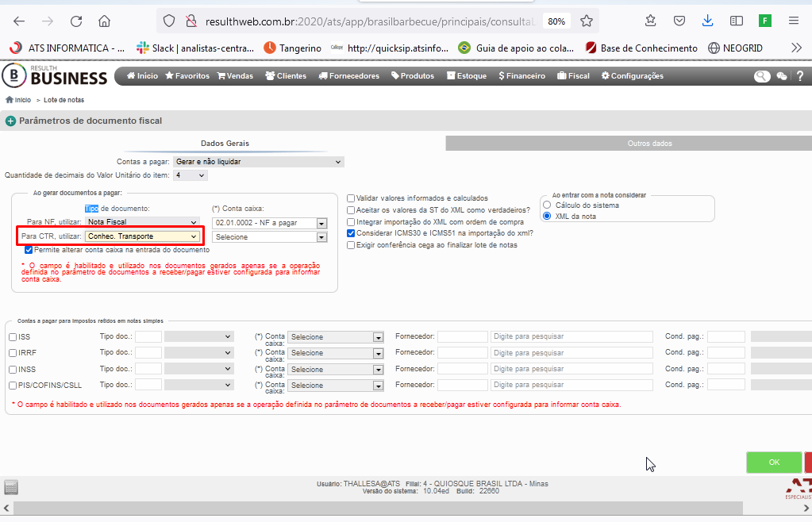The height and width of the screenshot is (522, 812).
Task: Click the Resulth Business logo
Action: tap(55, 75)
